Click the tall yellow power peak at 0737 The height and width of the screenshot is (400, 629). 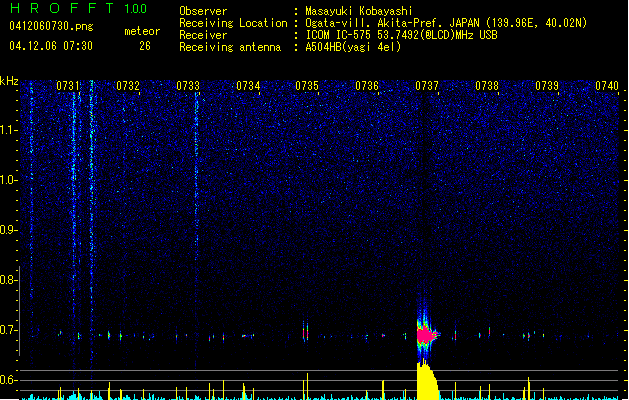[x=427, y=381]
